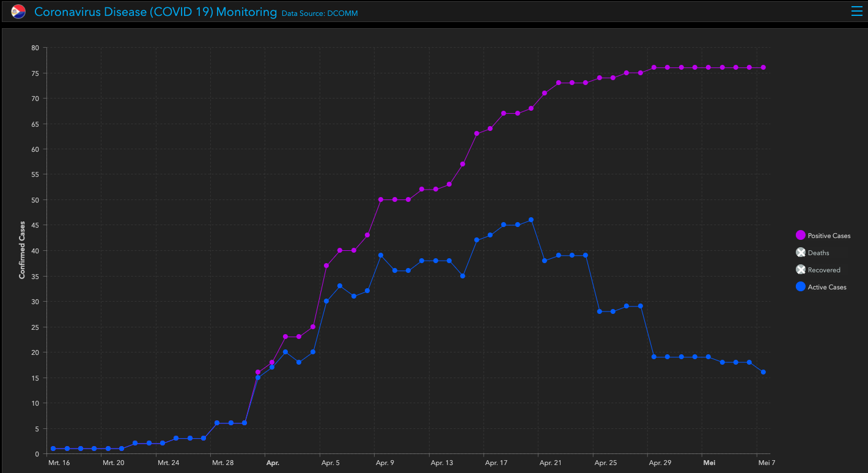
Task: Select the Positive Cases point at value 63
Action: 476,133
